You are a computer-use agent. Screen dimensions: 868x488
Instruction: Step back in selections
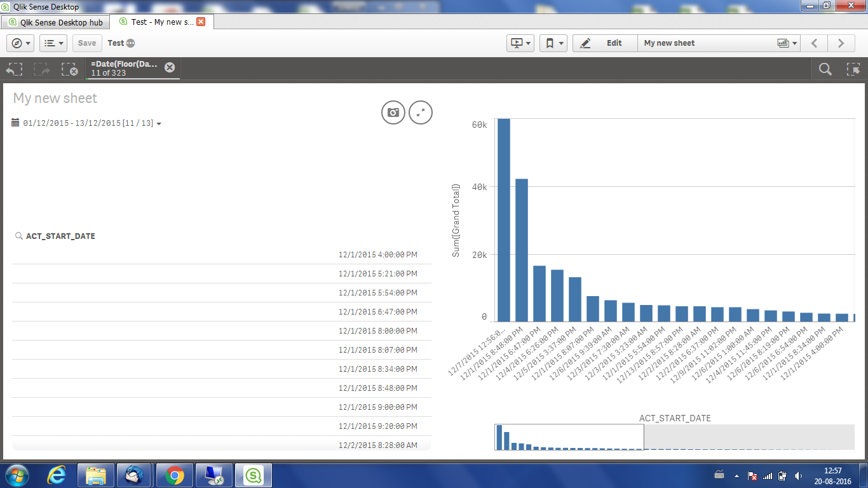14,69
